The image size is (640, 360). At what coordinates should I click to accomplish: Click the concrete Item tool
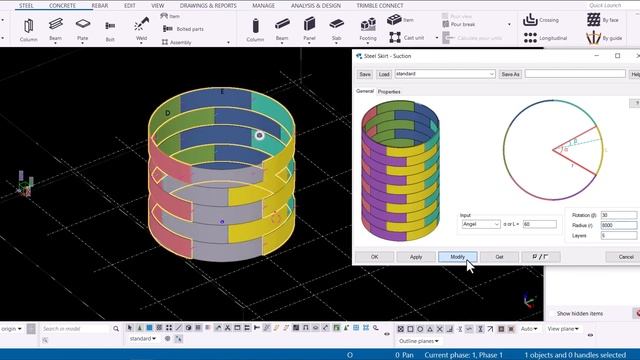[x=400, y=19]
